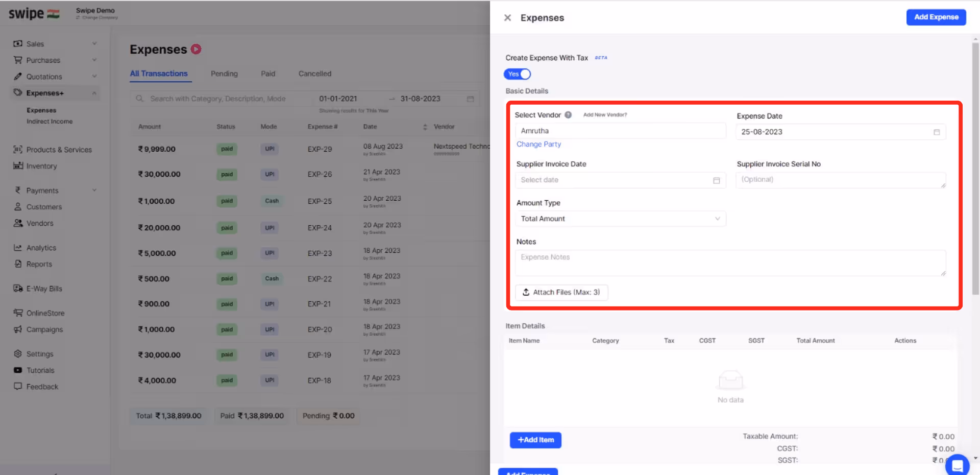Click the top Add Expense button
This screenshot has width=980, height=475.
tap(936, 17)
